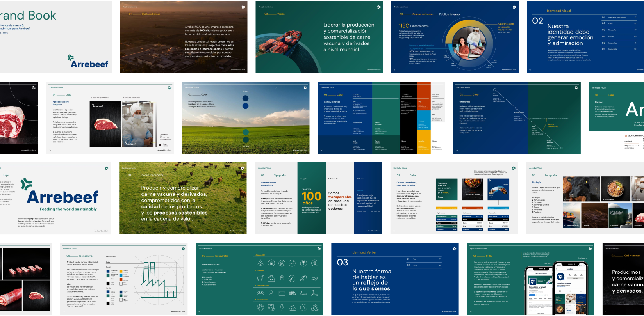
Task: Click the cow icon in Producto row
Action: coord(260,278)
